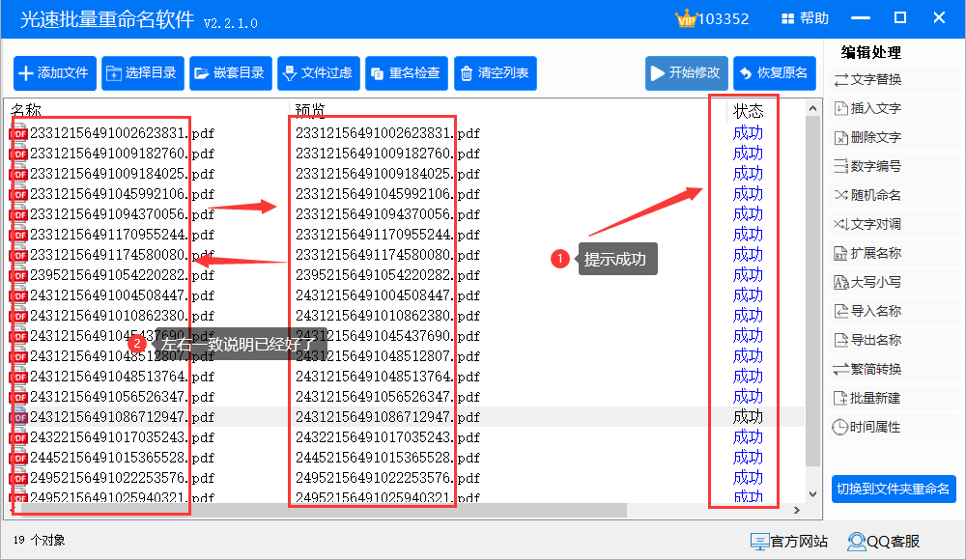Screen dimensions: 966x560
Task: Select file 24312156491056526347.pdf in name column
Action: click(122, 397)
